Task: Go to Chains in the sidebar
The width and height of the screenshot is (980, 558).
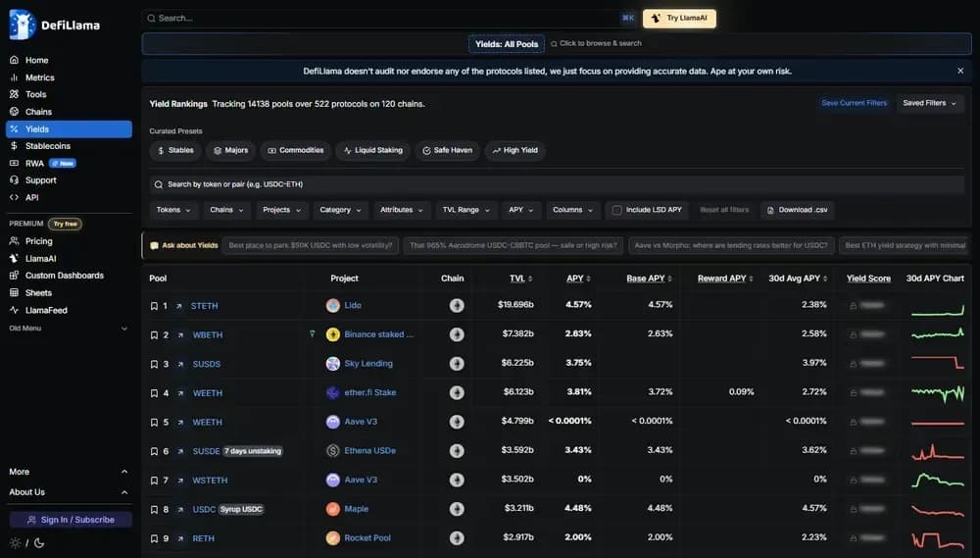Action: tap(38, 112)
